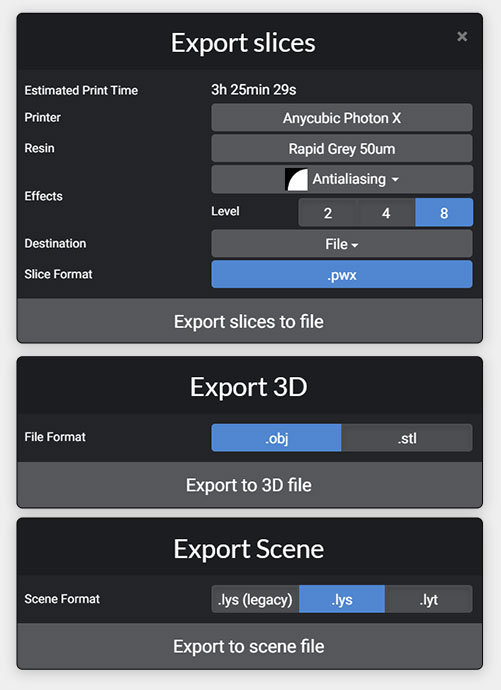Open the Antialiasing effects dropdown

[342, 179]
